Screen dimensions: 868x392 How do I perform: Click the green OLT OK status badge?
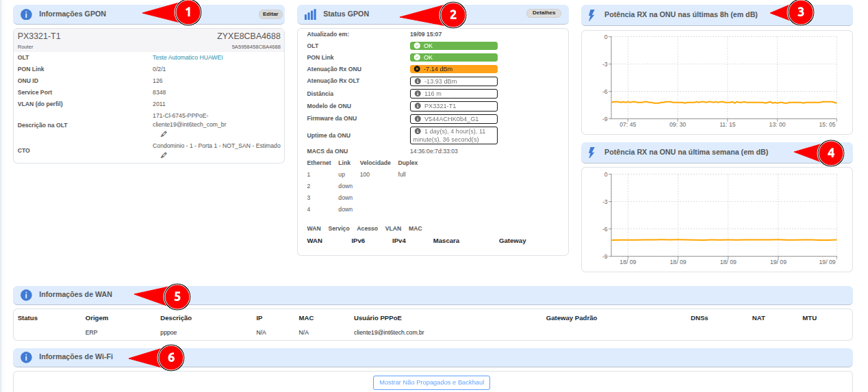click(453, 46)
